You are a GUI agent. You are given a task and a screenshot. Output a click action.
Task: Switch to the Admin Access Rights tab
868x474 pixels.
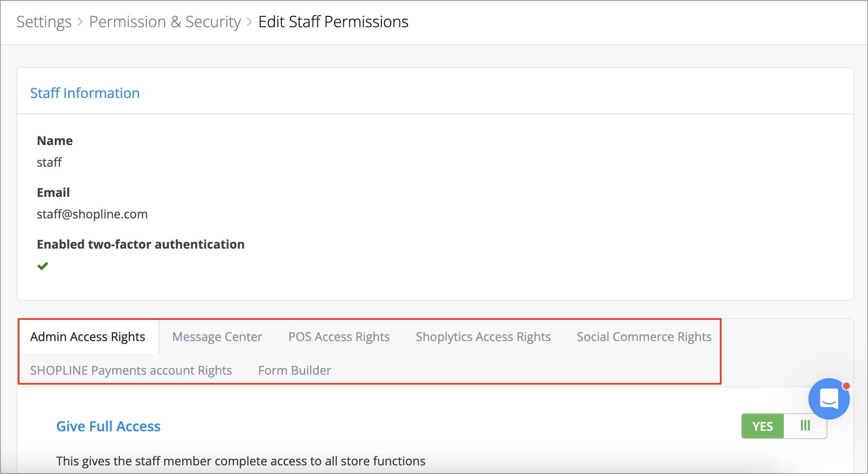pos(88,336)
